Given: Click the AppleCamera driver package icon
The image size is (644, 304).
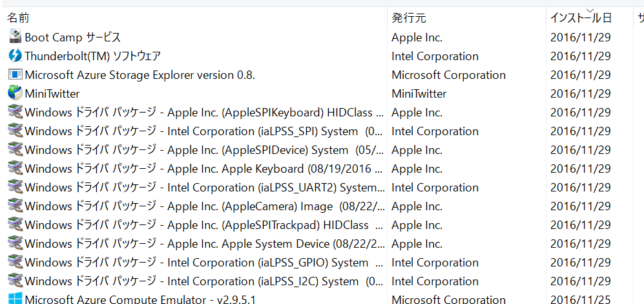Looking at the screenshot, I should point(16,206).
